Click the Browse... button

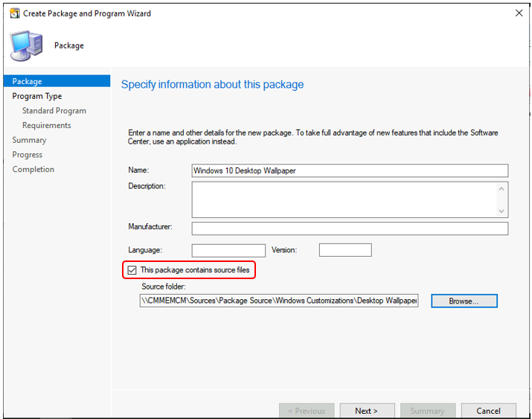click(x=464, y=301)
